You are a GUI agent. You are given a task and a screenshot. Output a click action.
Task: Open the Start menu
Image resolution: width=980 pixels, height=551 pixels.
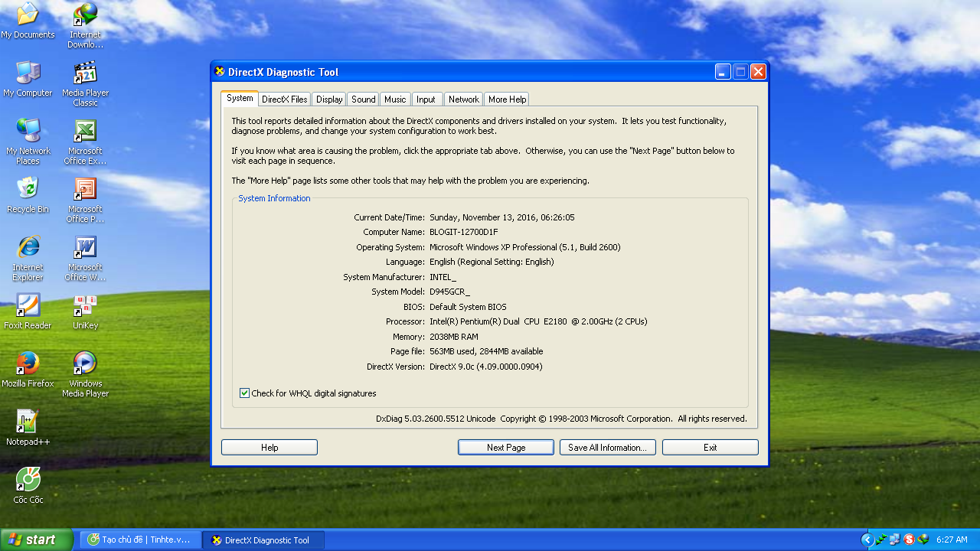(34, 540)
